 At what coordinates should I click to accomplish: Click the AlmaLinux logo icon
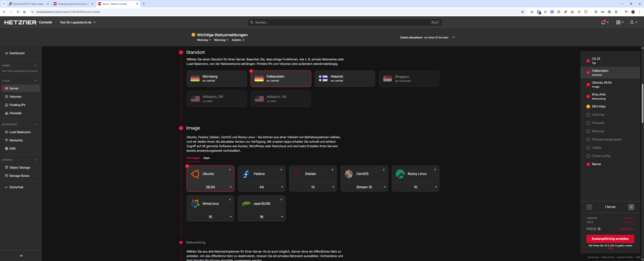[195, 204]
